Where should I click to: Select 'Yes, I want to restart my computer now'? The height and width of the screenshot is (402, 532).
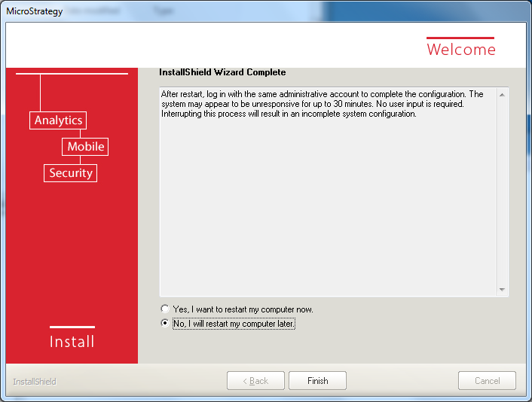tap(165, 309)
